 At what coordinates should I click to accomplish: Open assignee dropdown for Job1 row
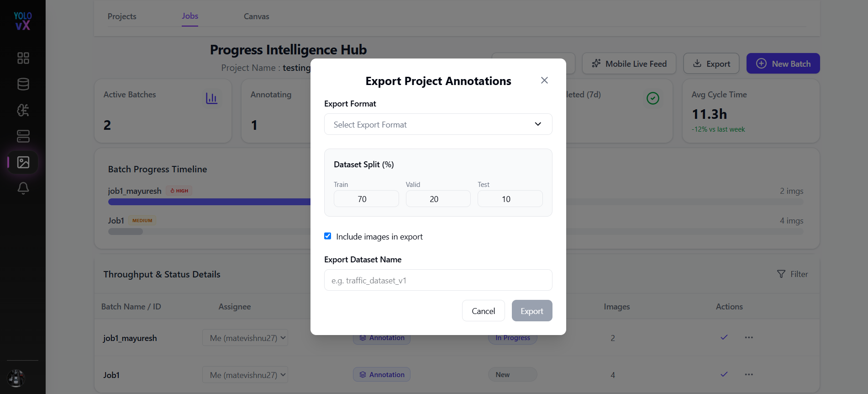pyautogui.click(x=245, y=375)
